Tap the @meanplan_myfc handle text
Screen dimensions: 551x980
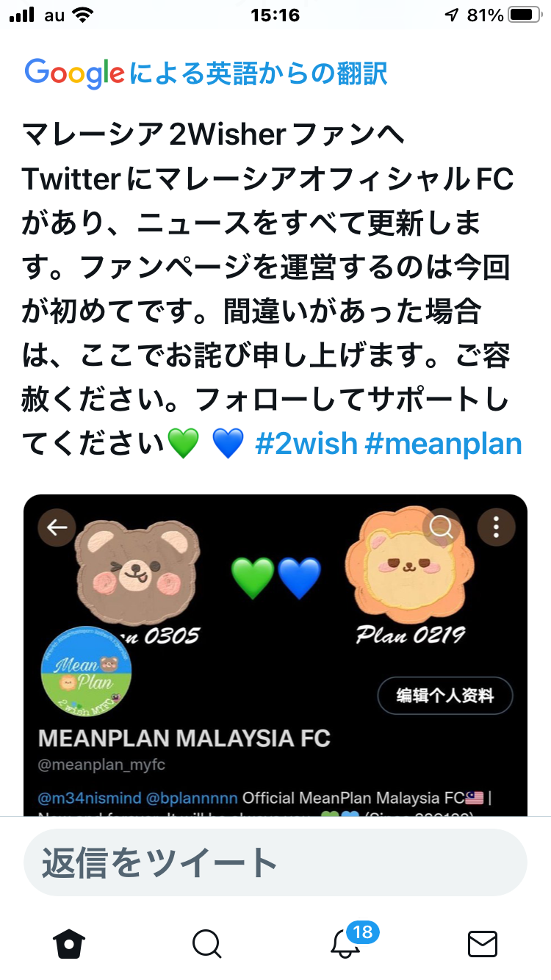click(102, 765)
